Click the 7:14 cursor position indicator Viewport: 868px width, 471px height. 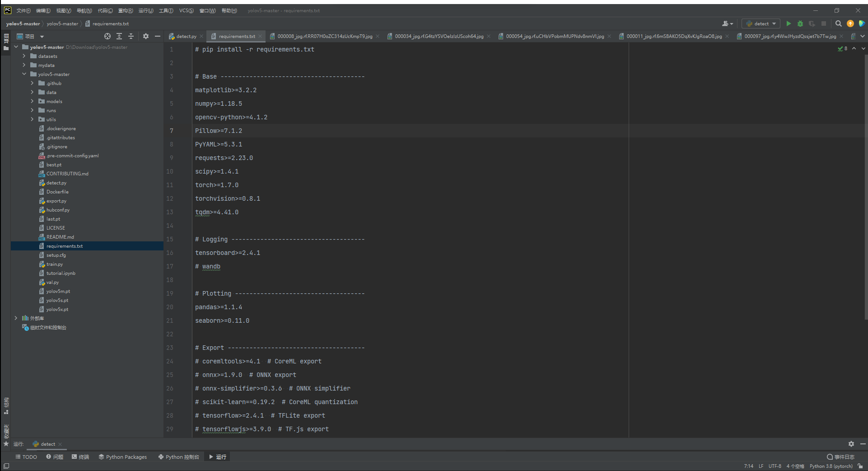pyautogui.click(x=749, y=466)
